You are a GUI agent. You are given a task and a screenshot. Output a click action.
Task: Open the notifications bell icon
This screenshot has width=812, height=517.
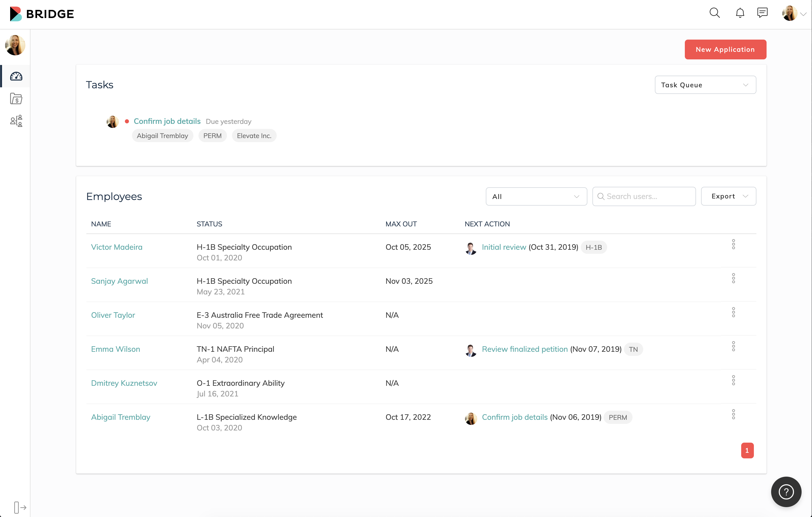(x=740, y=13)
